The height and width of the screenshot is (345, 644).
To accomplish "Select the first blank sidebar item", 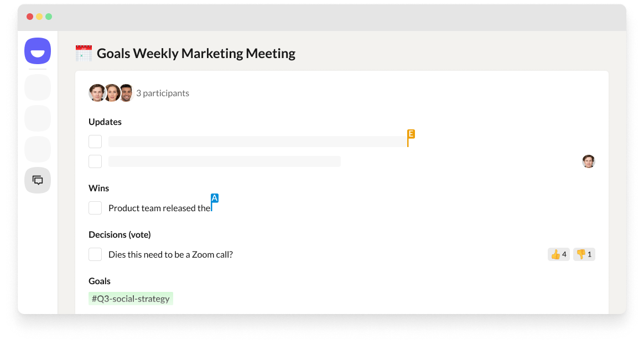I will pos(38,87).
